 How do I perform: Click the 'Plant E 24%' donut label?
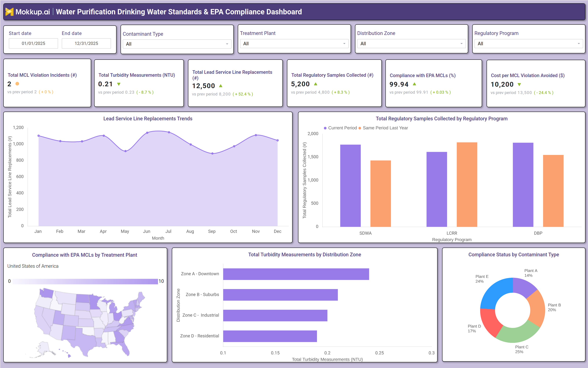(482, 279)
